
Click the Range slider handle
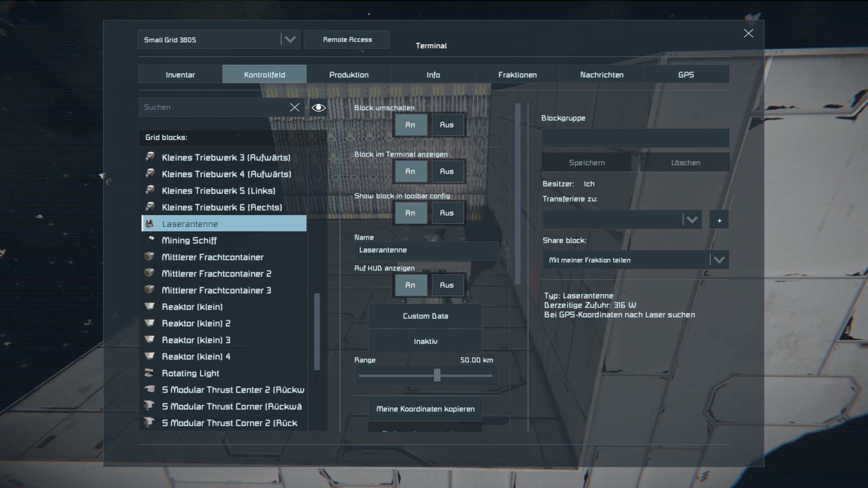[x=437, y=375]
